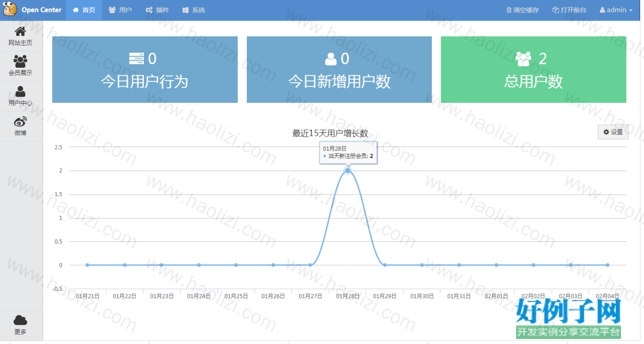This screenshot has width=644, height=344.
Task: Open the 总用户数 stat card
Action: click(x=534, y=70)
